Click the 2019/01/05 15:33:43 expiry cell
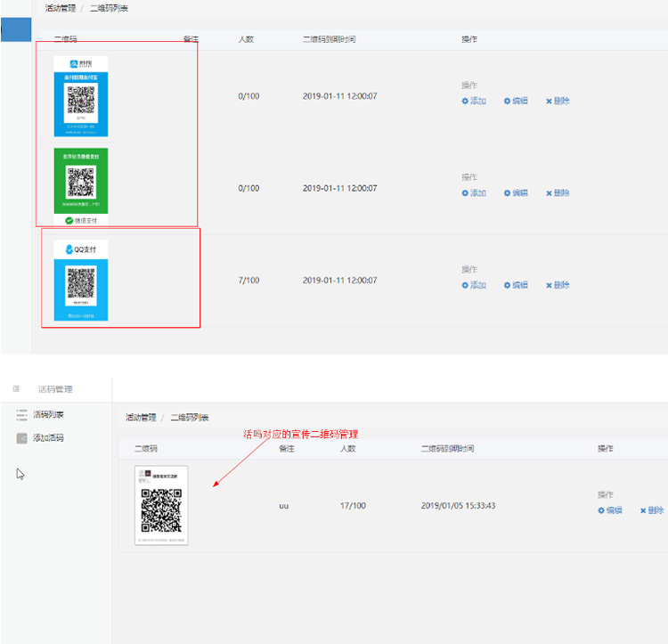The height and width of the screenshot is (644, 668). pyautogui.click(x=458, y=506)
